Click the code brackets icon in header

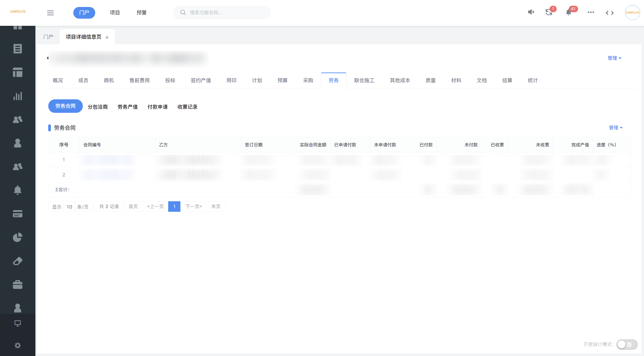609,13
